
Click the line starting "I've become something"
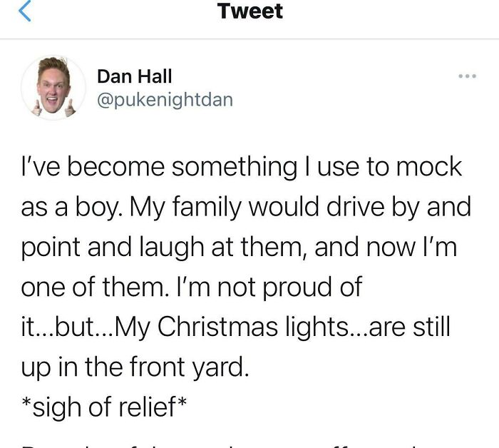tap(242, 168)
